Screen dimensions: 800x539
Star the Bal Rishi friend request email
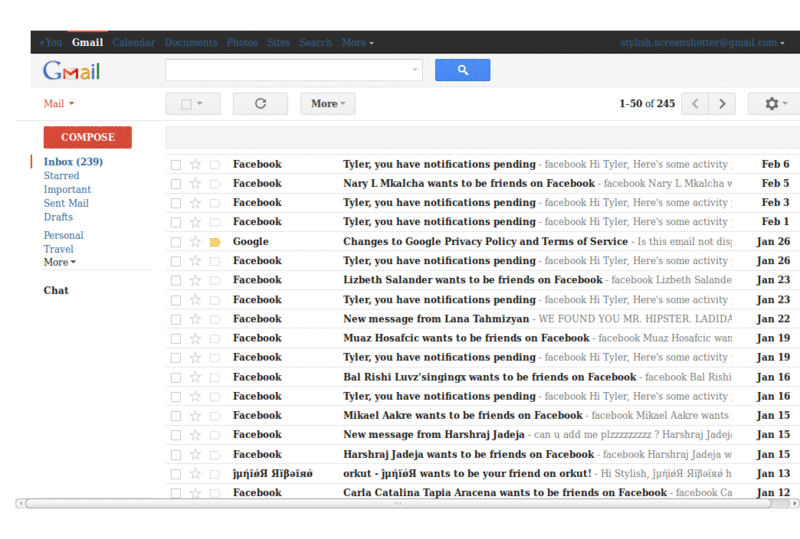click(x=195, y=377)
